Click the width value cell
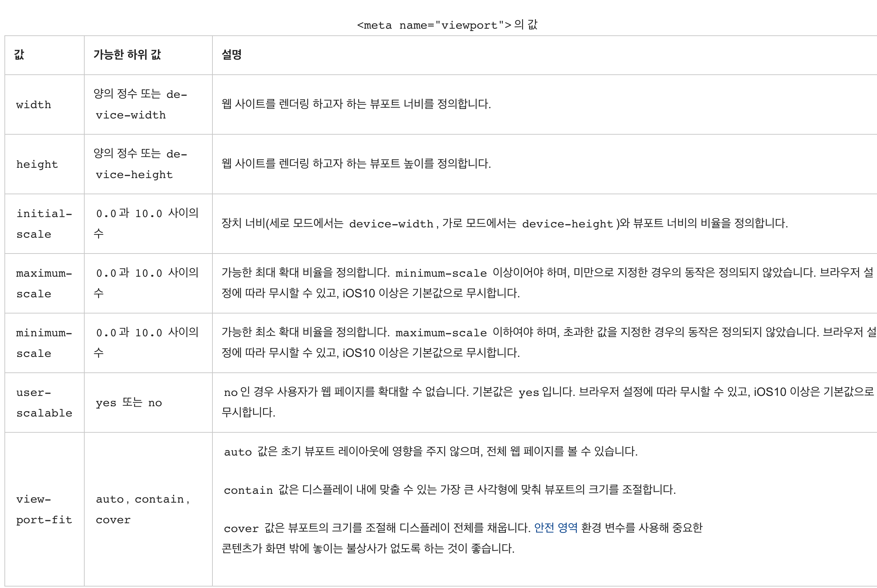877x588 pixels. coord(44,104)
